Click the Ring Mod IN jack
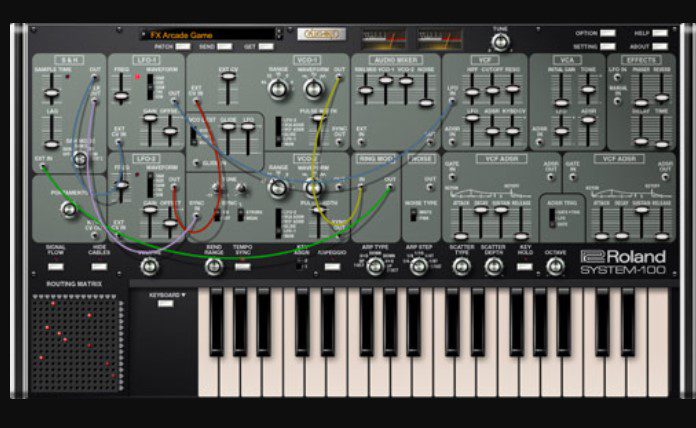The width and height of the screenshot is (696, 428). coord(361,187)
